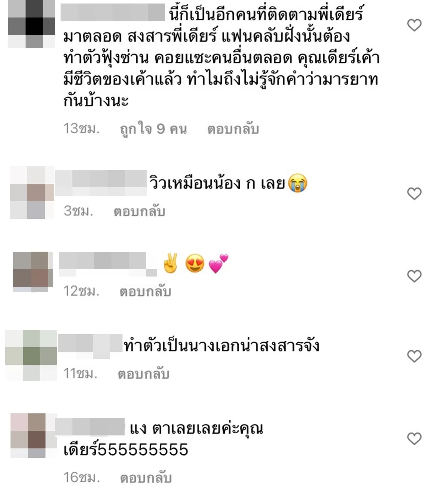The width and height of the screenshot is (448, 496).
Task: View who liked: ถูกใจ 9 คน
Action: click(153, 129)
